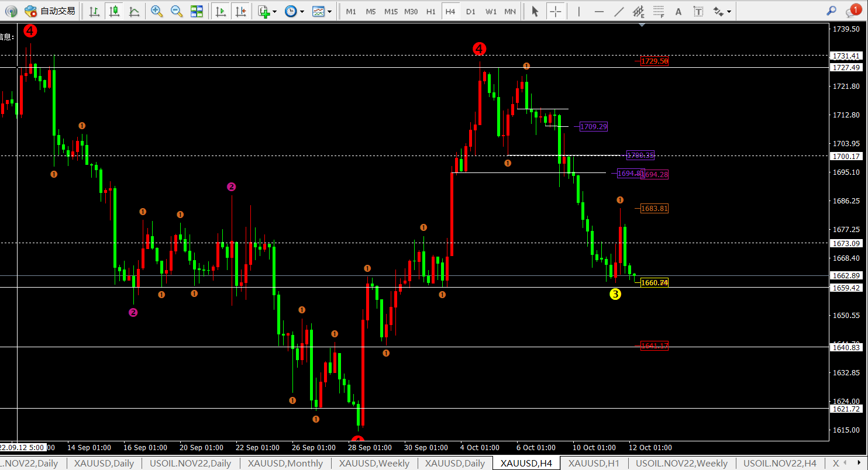Click the zoom out magnifier icon
868x470 pixels.
pyautogui.click(x=176, y=11)
